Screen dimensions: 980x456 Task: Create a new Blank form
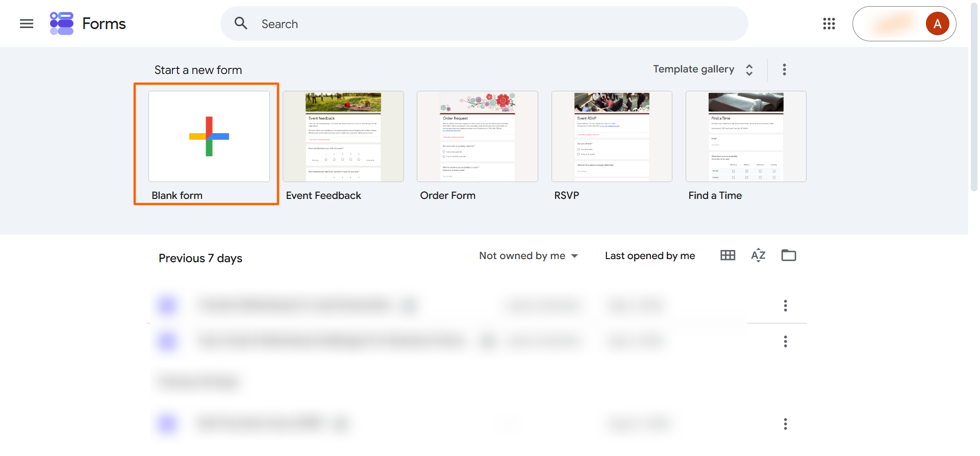pos(209,136)
